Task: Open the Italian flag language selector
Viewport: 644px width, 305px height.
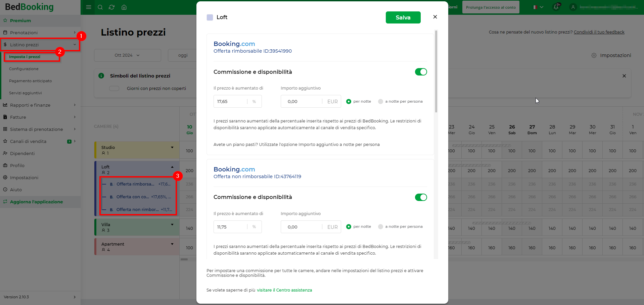Action: click(x=538, y=7)
